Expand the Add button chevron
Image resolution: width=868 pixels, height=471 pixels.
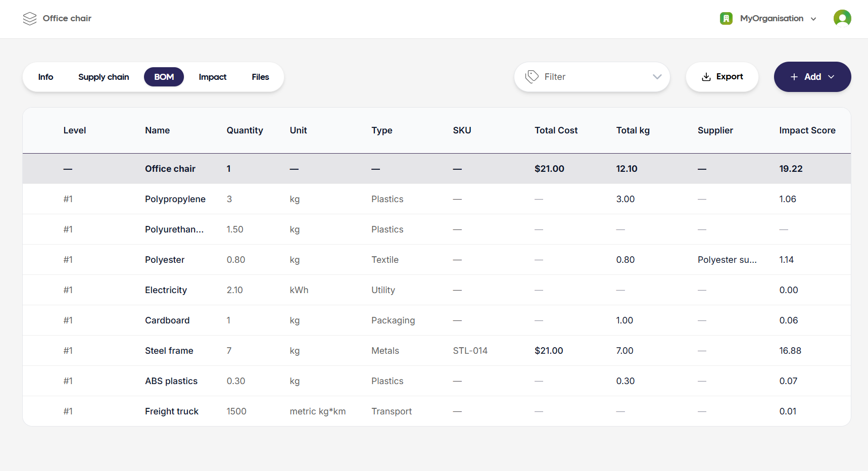[831, 77]
